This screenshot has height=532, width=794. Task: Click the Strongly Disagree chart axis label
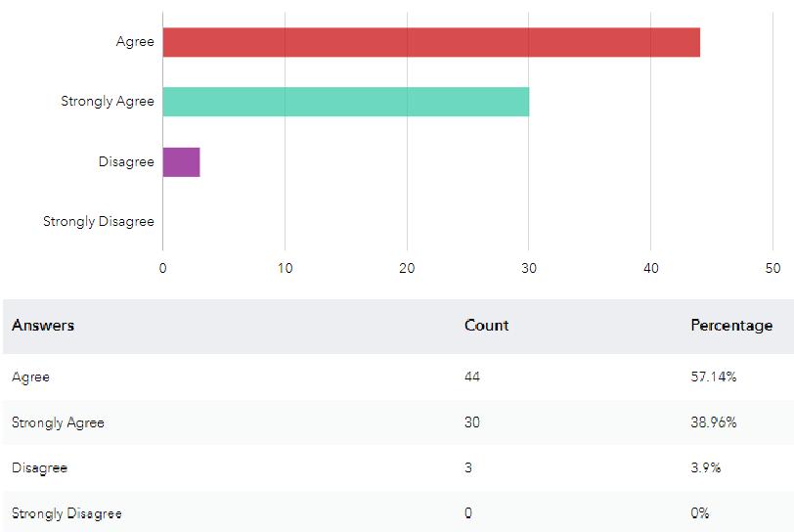[x=99, y=221]
